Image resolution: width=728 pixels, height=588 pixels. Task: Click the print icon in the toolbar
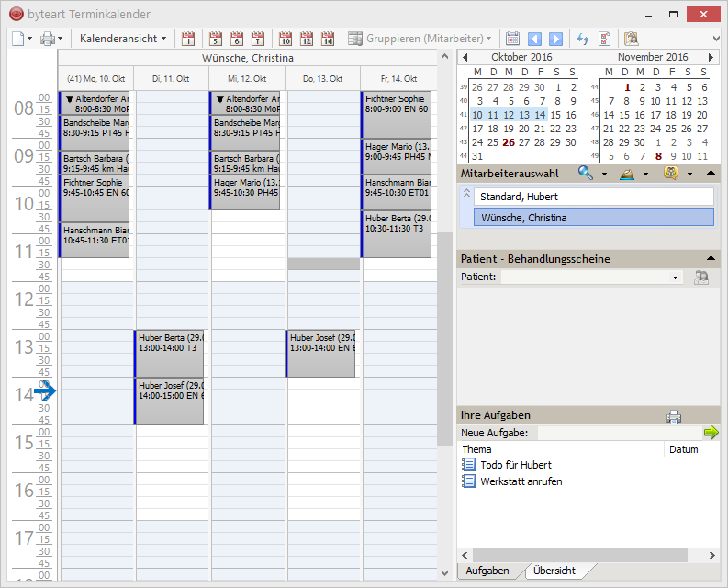[x=48, y=39]
